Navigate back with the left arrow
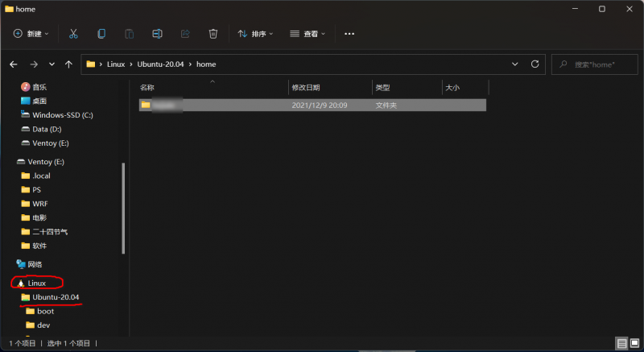 click(x=14, y=64)
